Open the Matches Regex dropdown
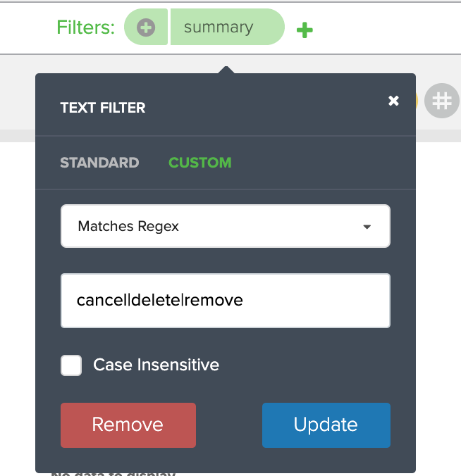The height and width of the screenshot is (476, 461). (226, 226)
